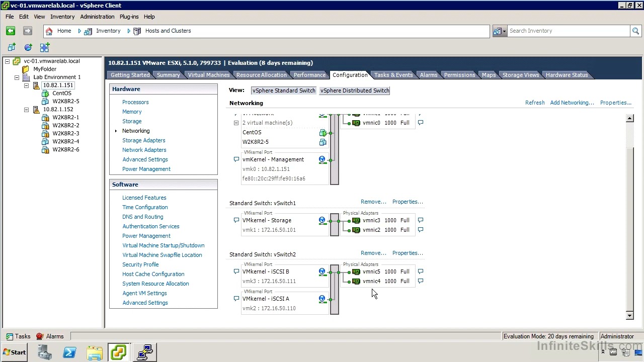Click the search magnifier icon
This screenshot has height=362, width=644.
635,31
